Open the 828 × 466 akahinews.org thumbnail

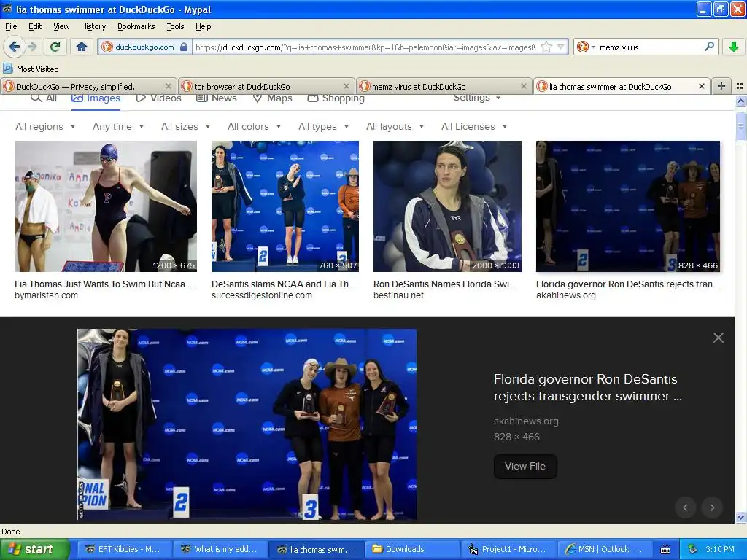tap(628, 206)
